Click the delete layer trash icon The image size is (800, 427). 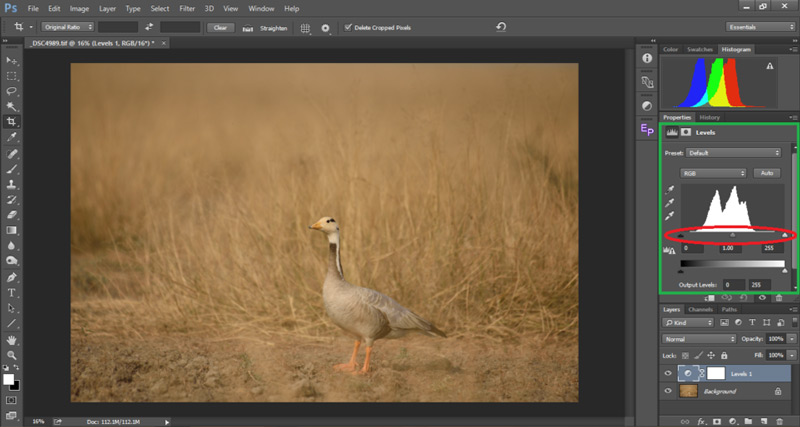tap(779, 421)
